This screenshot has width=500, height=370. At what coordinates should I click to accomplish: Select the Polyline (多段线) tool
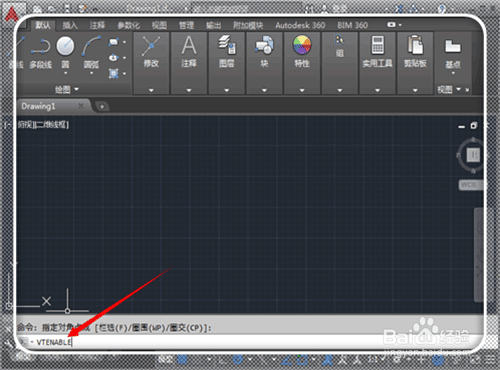40,53
